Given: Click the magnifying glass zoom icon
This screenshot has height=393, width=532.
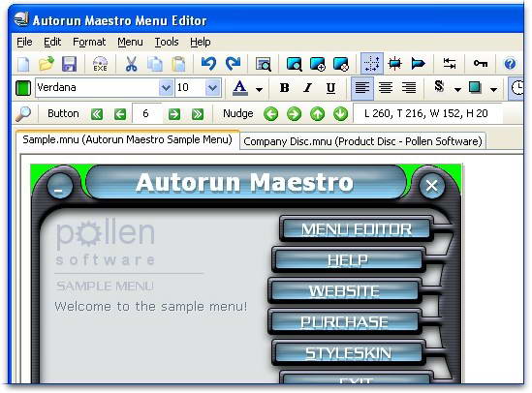Looking at the screenshot, I should pyautogui.click(x=23, y=114).
